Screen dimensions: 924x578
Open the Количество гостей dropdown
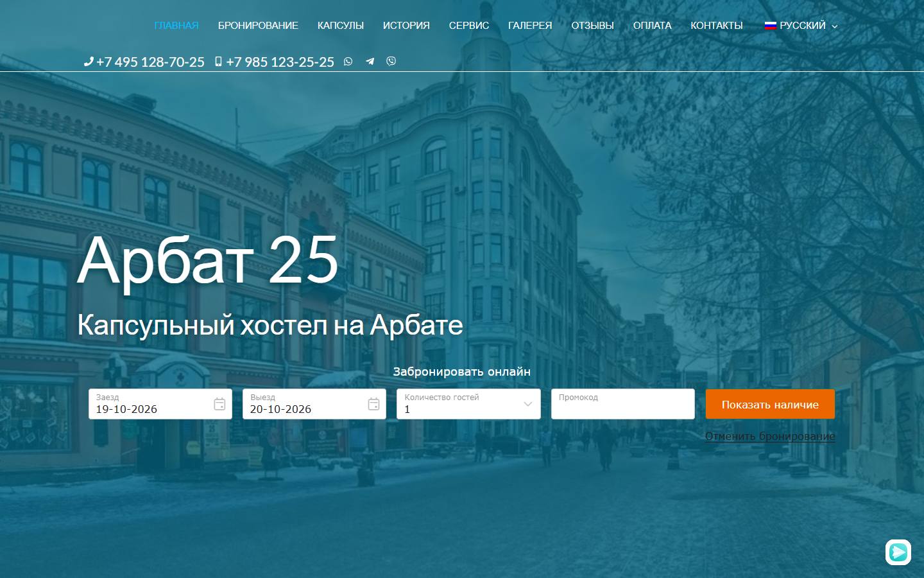468,404
